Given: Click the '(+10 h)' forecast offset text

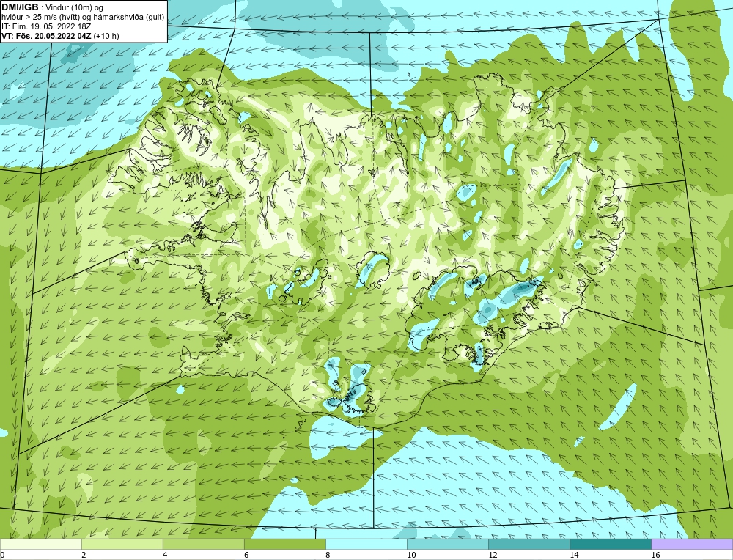Looking at the screenshot, I should point(106,36).
